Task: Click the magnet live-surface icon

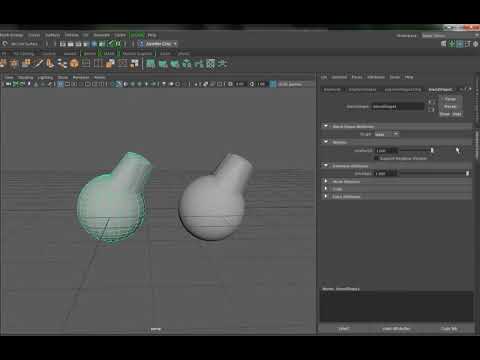Action: [5, 44]
